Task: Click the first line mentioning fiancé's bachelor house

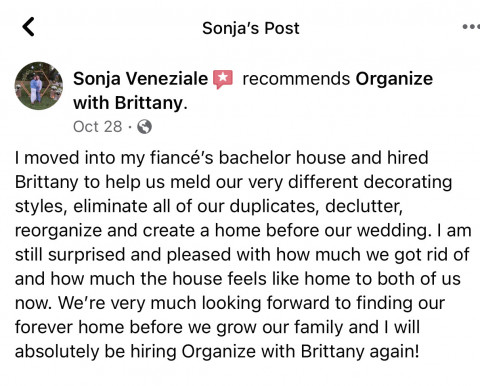Action: coord(222,158)
